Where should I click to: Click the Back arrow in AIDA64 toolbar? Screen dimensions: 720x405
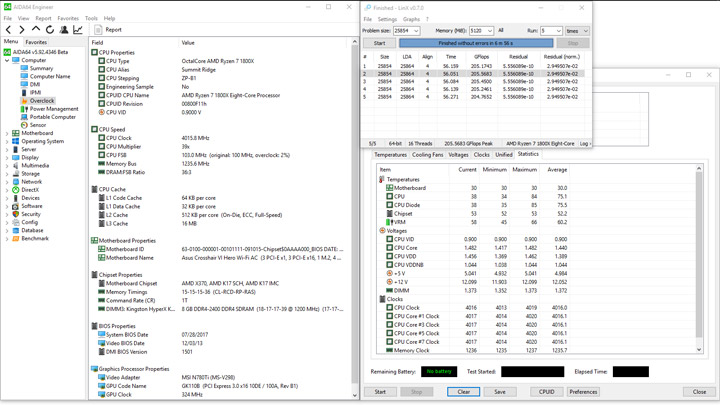9,30
